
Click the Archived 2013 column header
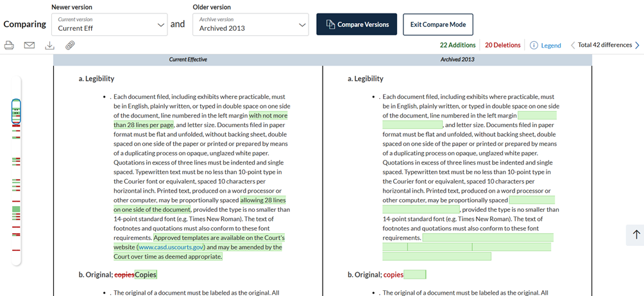point(457,60)
